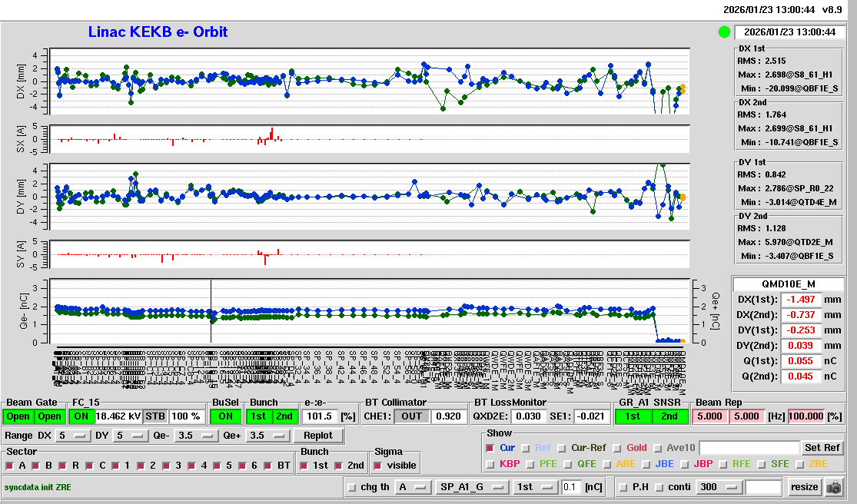Select the Bunch 1st indicator tab

[258, 416]
